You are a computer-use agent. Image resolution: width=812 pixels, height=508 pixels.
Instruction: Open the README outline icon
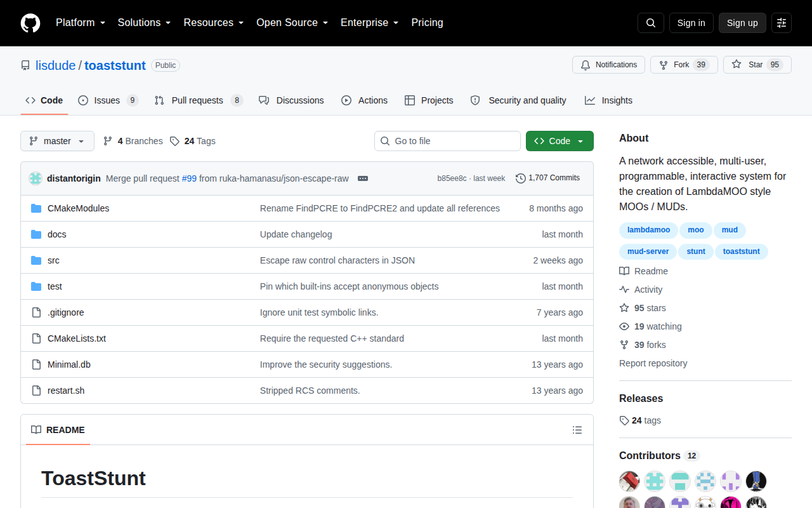click(x=577, y=430)
